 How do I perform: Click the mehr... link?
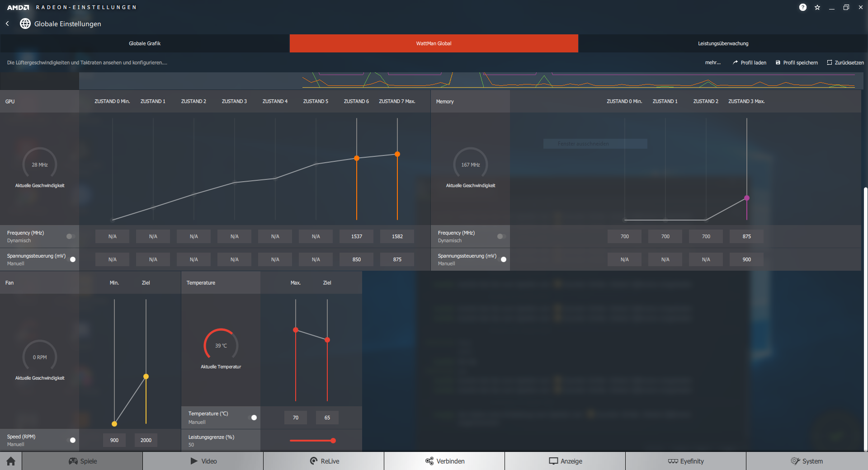[x=713, y=63]
